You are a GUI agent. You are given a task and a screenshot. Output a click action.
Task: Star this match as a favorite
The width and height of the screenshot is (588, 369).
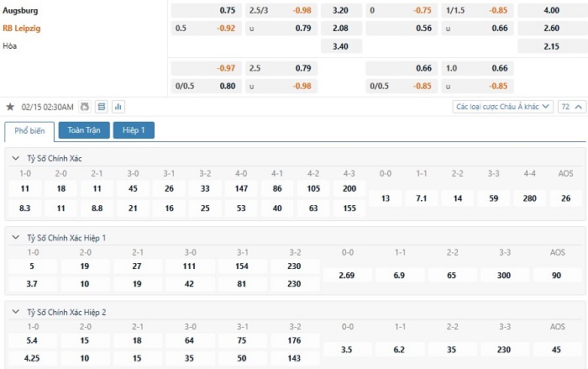click(10, 107)
